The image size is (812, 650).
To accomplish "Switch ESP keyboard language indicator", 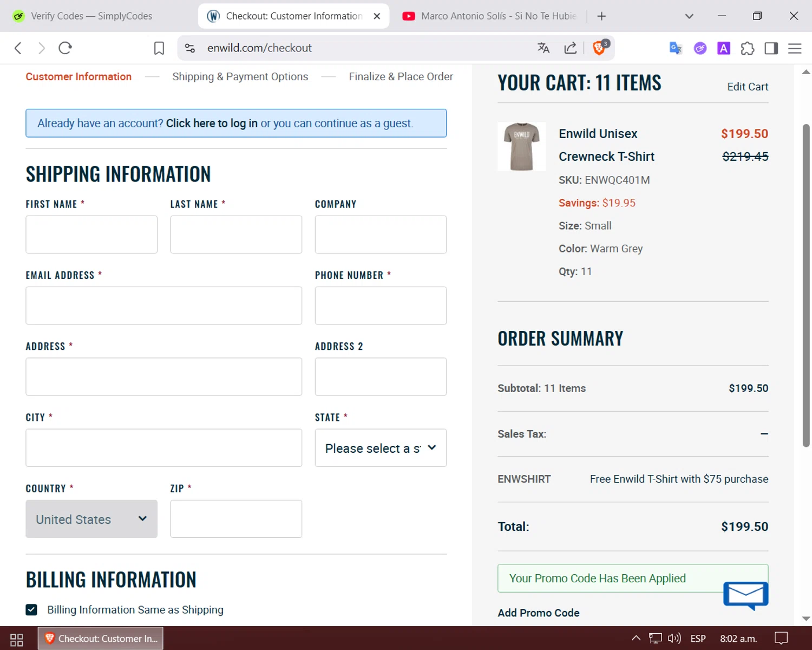I will pos(698,639).
